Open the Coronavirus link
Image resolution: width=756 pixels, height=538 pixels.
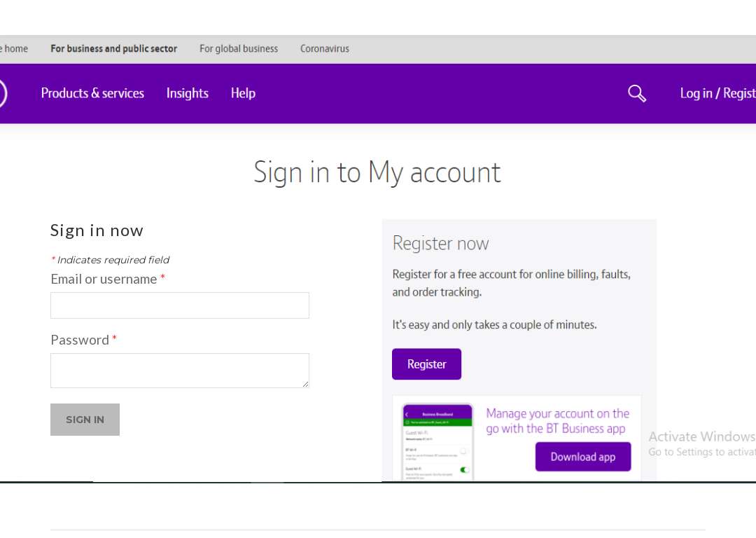325,49
